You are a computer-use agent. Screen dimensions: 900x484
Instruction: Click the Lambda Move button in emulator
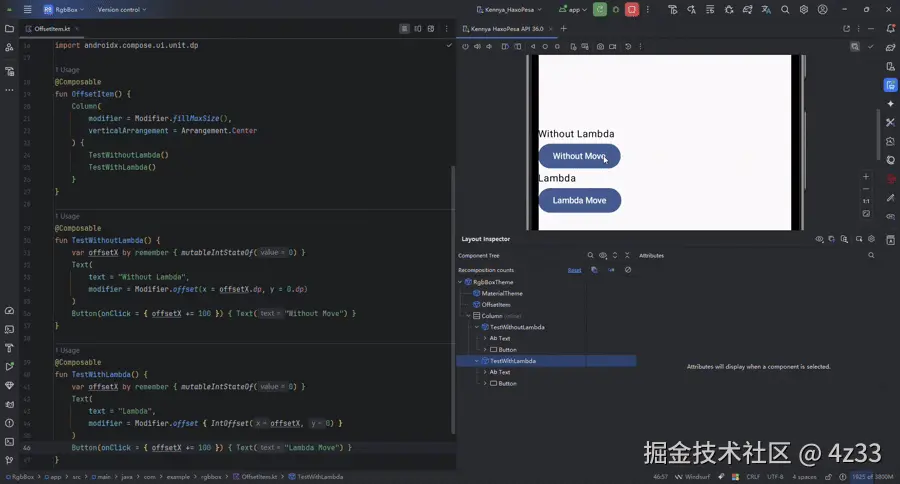pyautogui.click(x=580, y=200)
